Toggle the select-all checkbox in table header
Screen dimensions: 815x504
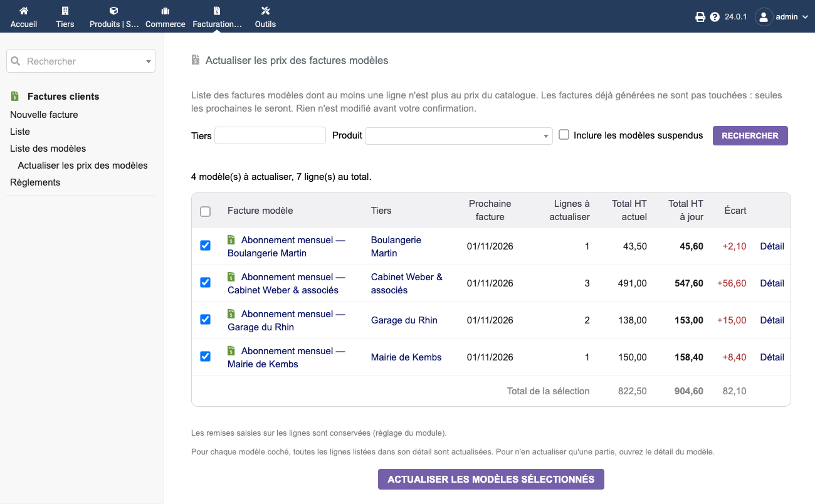(x=205, y=211)
